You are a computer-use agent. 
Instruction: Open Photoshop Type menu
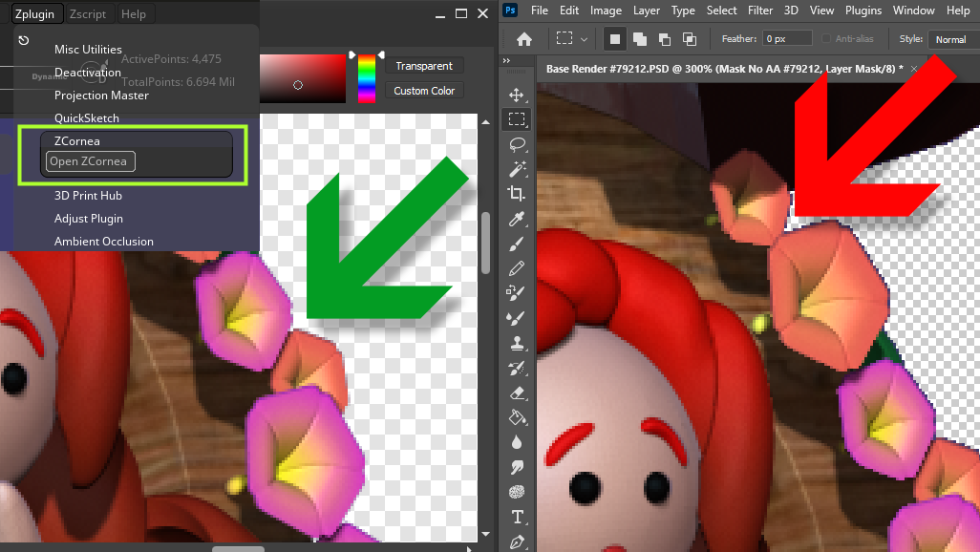[x=683, y=11]
